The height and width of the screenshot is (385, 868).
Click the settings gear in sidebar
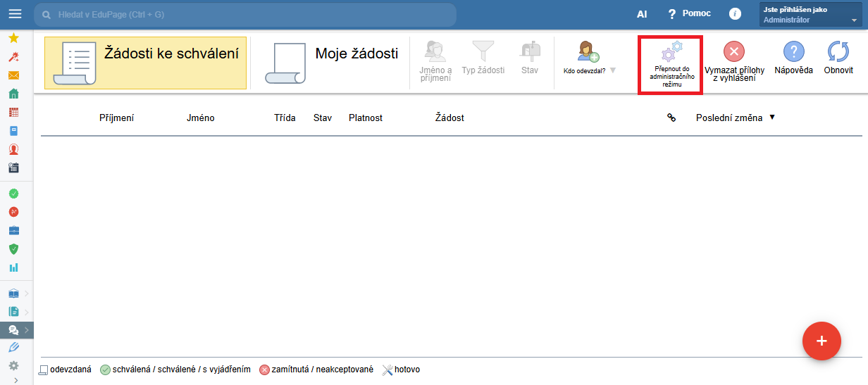coord(13,365)
